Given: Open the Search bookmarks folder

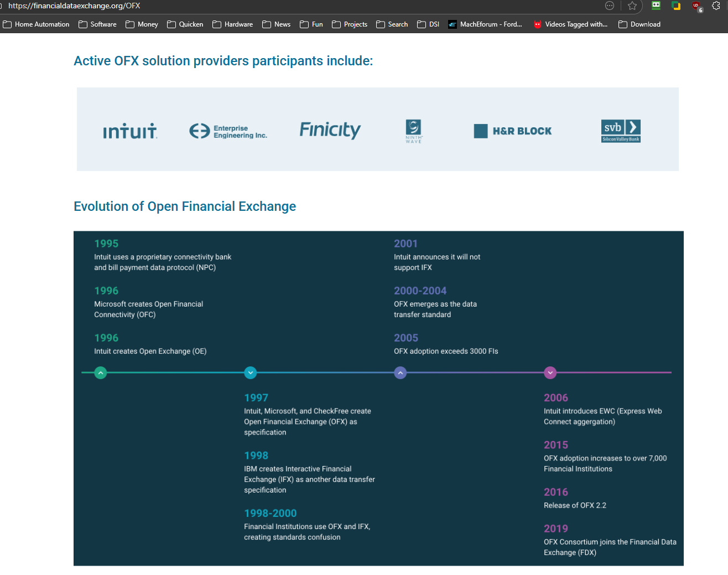Looking at the screenshot, I should click(392, 24).
